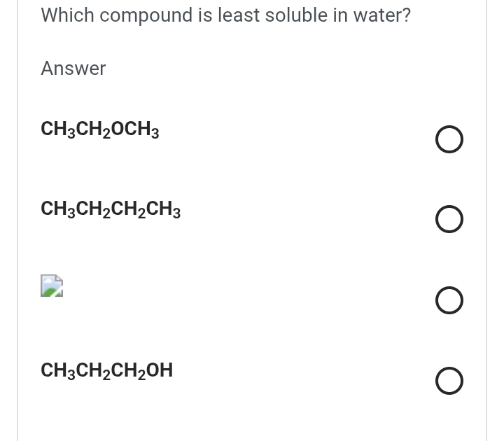Click the "Answer" label
The width and height of the screenshot is (504, 441).
point(73,69)
